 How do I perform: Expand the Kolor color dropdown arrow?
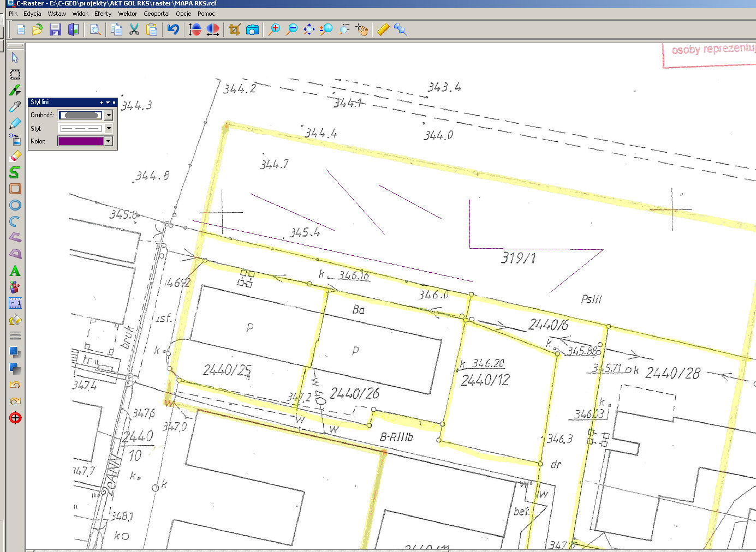pos(109,141)
